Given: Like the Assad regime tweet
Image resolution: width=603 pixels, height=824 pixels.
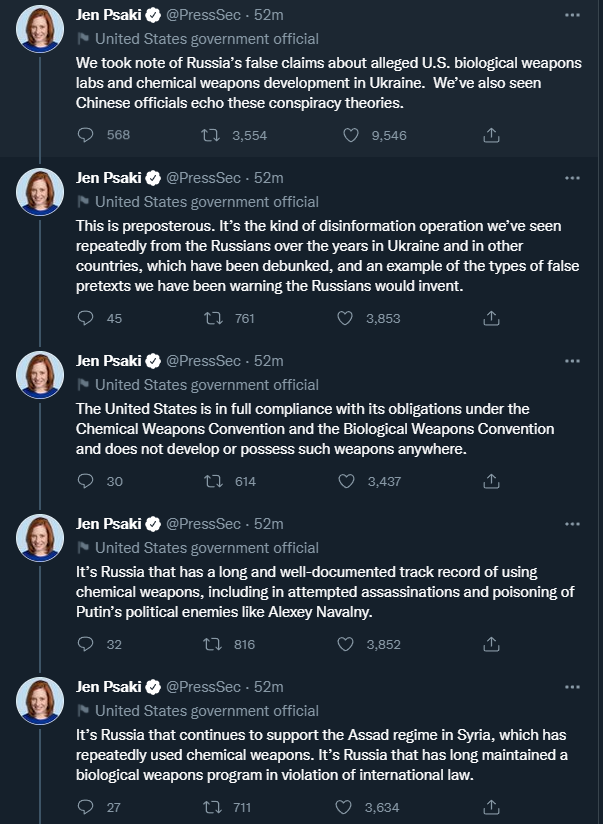Looking at the screenshot, I should (x=347, y=807).
